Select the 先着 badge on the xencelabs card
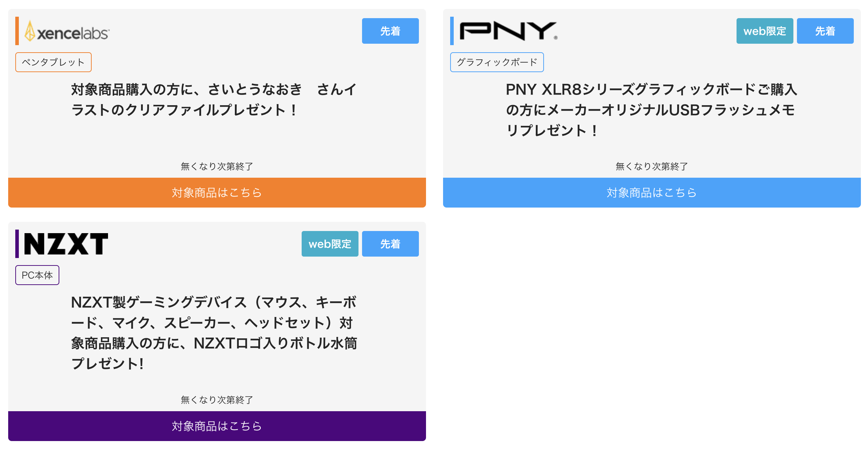The height and width of the screenshot is (451, 868). tap(390, 31)
